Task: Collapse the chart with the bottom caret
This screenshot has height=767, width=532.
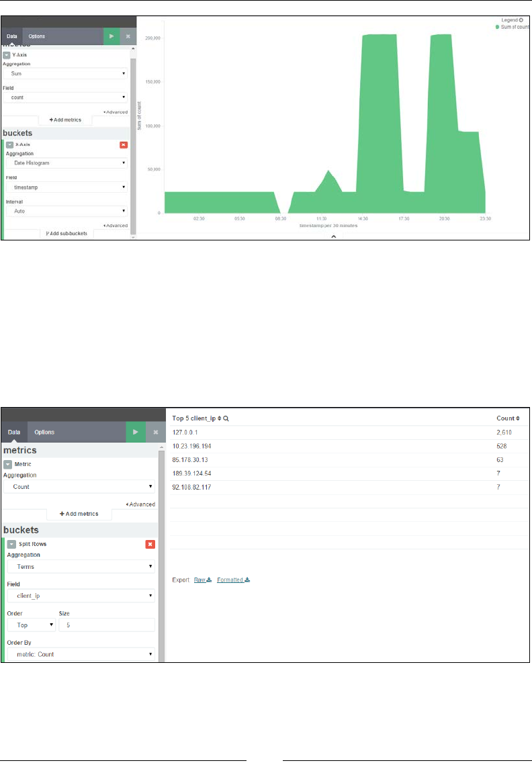Action: (334, 236)
